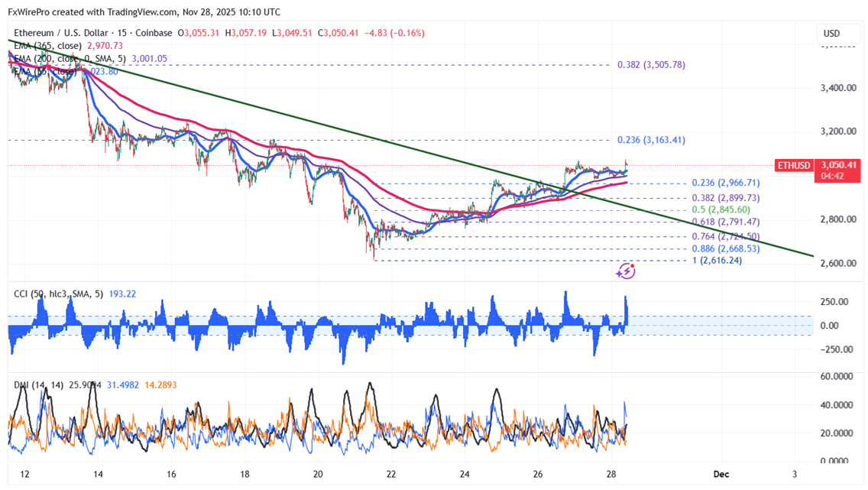Click the 28 date on time axis
Viewport: 868px width, 490px height.
[611, 475]
